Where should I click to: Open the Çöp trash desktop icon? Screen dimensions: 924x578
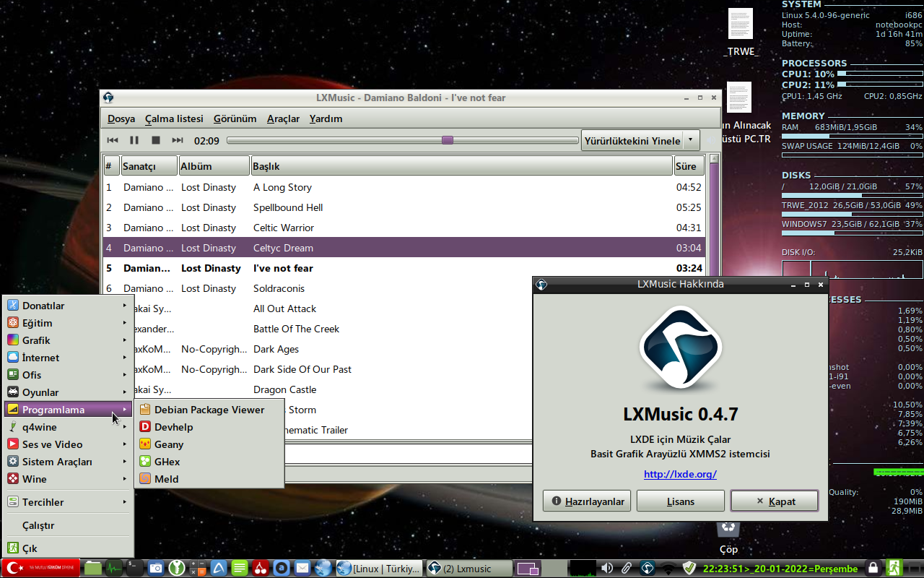click(728, 538)
